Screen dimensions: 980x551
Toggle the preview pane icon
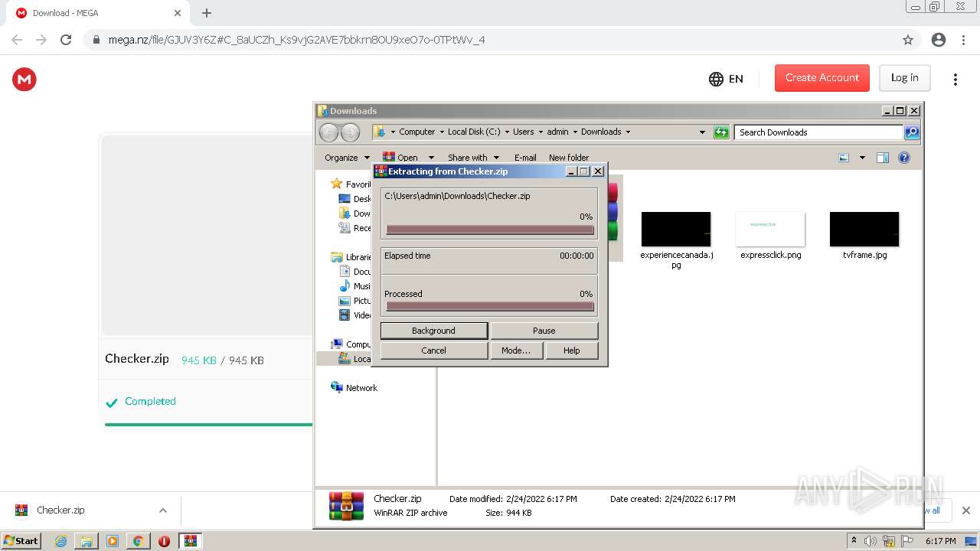pyautogui.click(x=883, y=158)
